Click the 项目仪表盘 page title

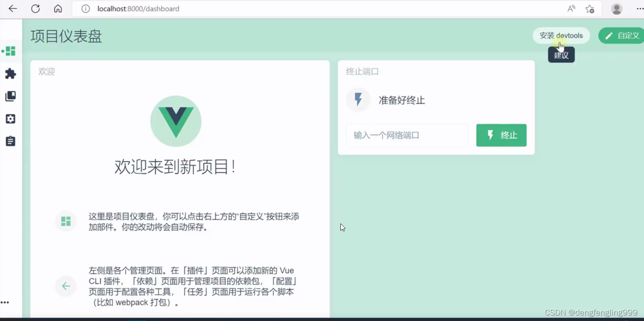pos(66,36)
